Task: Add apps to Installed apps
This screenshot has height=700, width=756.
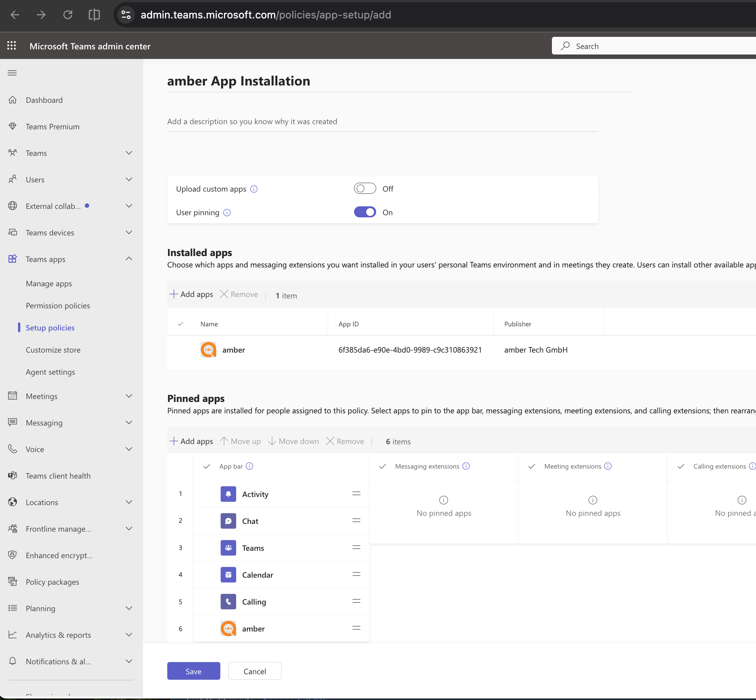Action: 191,294
